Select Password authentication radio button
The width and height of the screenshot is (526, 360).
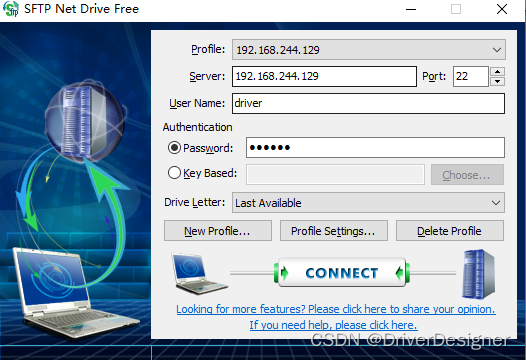tap(174, 148)
